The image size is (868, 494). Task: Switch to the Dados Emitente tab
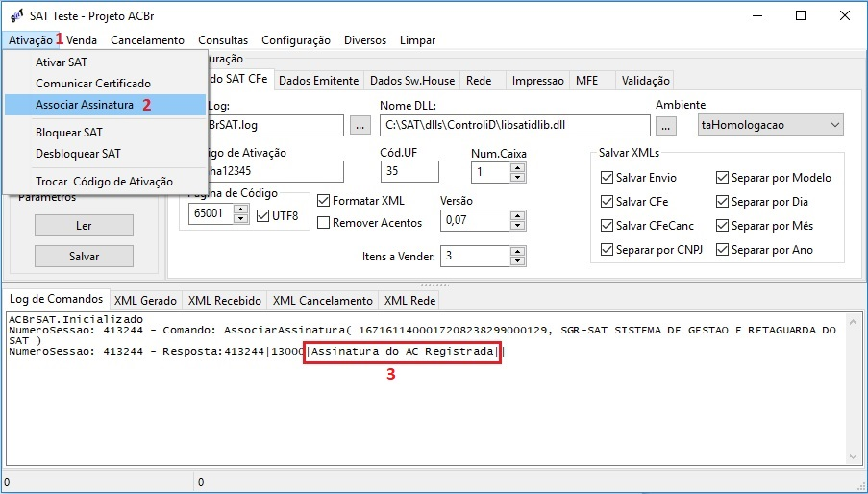319,81
